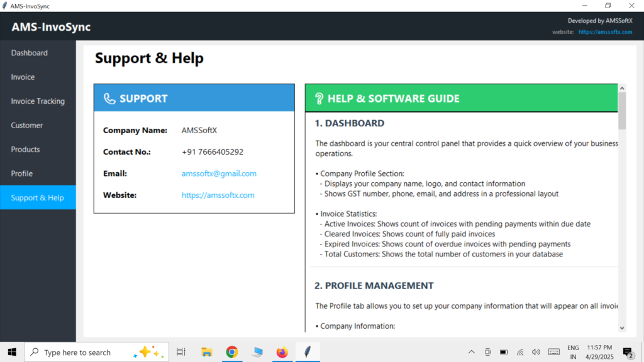Image resolution: width=644 pixels, height=362 pixels.
Task: Check the battery status icon
Action: point(504,352)
